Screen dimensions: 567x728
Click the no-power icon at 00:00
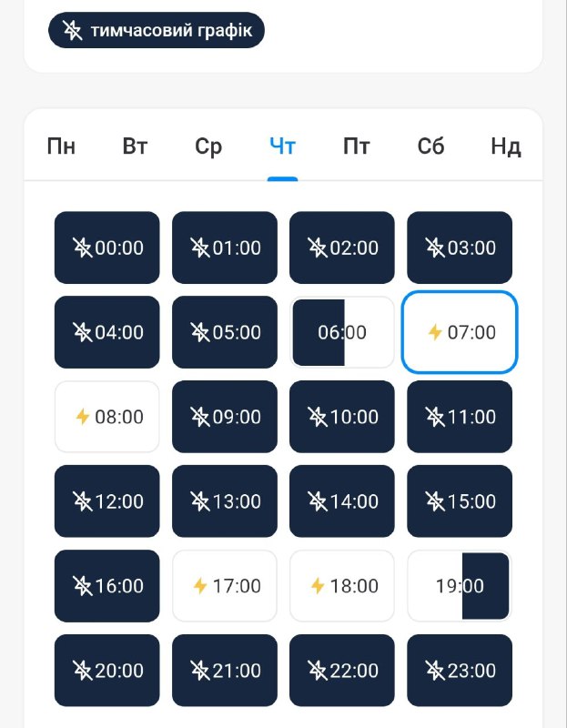coord(83,248)
